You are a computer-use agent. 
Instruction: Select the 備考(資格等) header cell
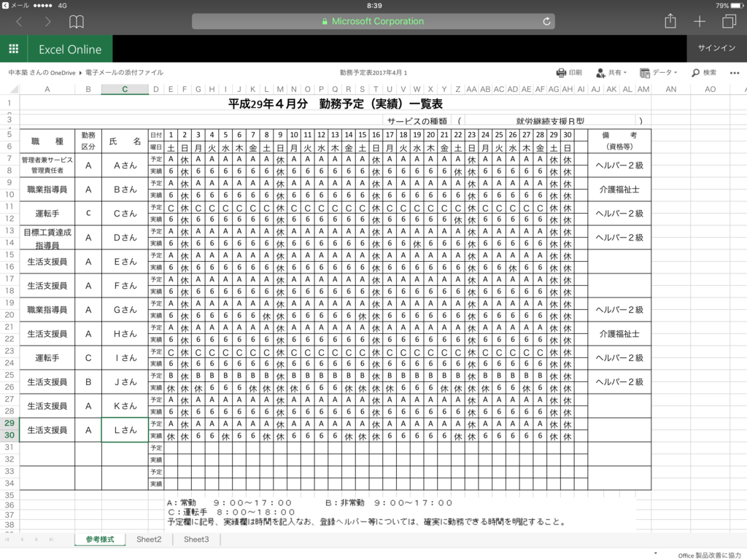tap(619, 141)
